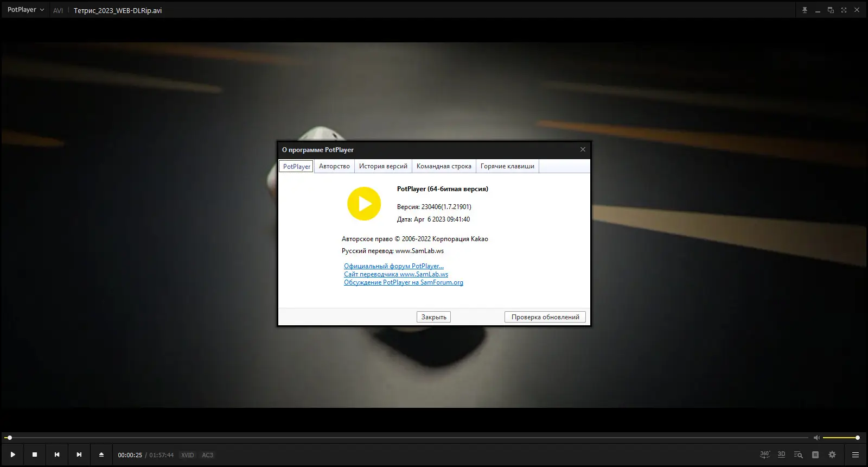The height and width of the screenshot is (467, 868).
Task: Switch to the Авторство tab
Action: [x=334, y=166]
